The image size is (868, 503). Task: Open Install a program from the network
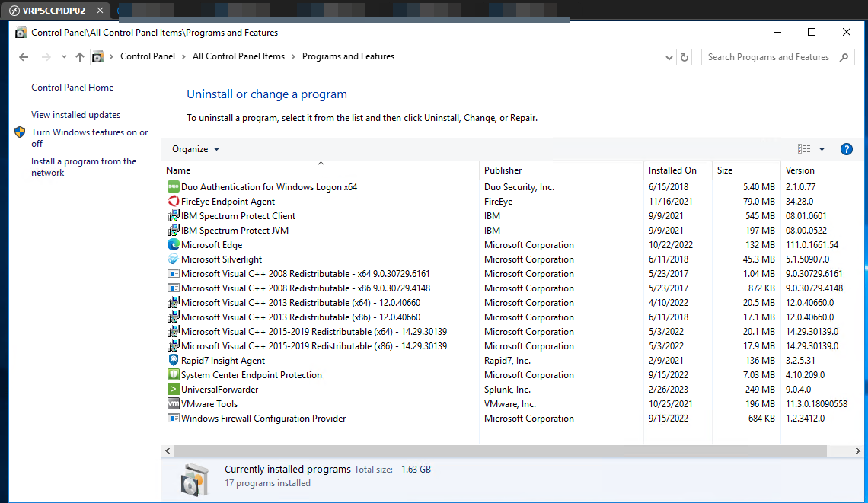tap(84, 167)
